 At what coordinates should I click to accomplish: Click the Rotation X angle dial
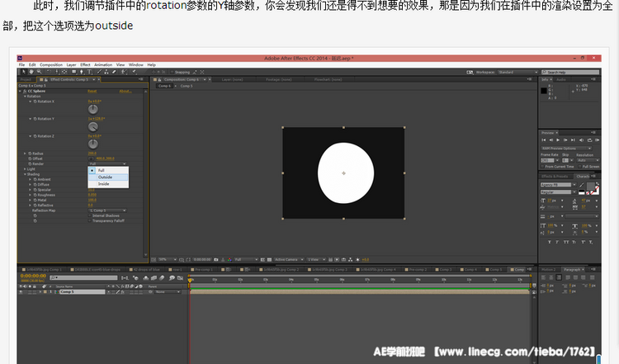point(92,109)
